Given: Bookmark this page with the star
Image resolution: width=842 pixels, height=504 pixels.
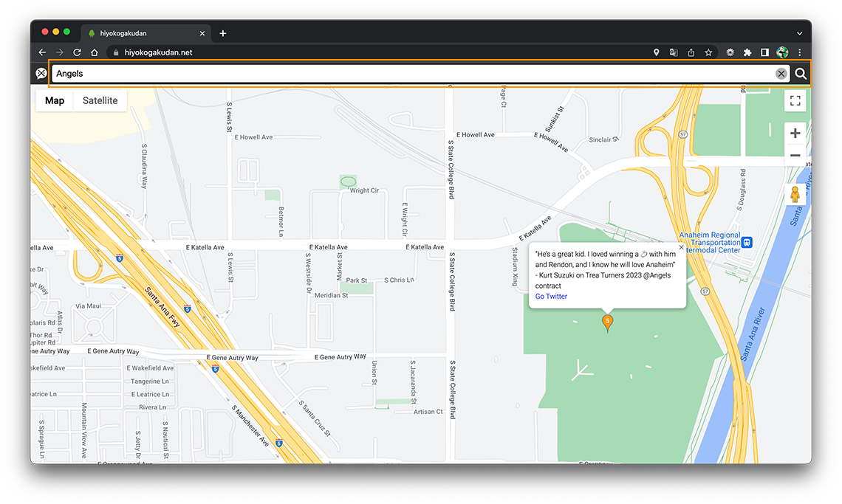Looking at the screenshot, I should (708, 52).
